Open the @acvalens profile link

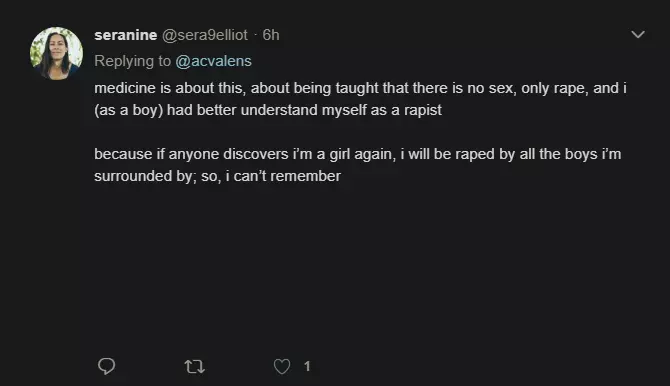pos(213,61)
